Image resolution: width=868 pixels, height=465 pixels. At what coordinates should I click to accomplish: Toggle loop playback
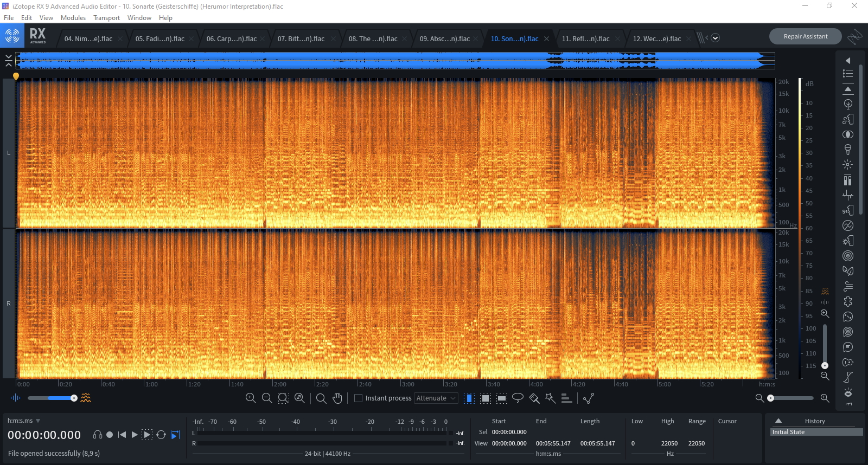point(161,435)
